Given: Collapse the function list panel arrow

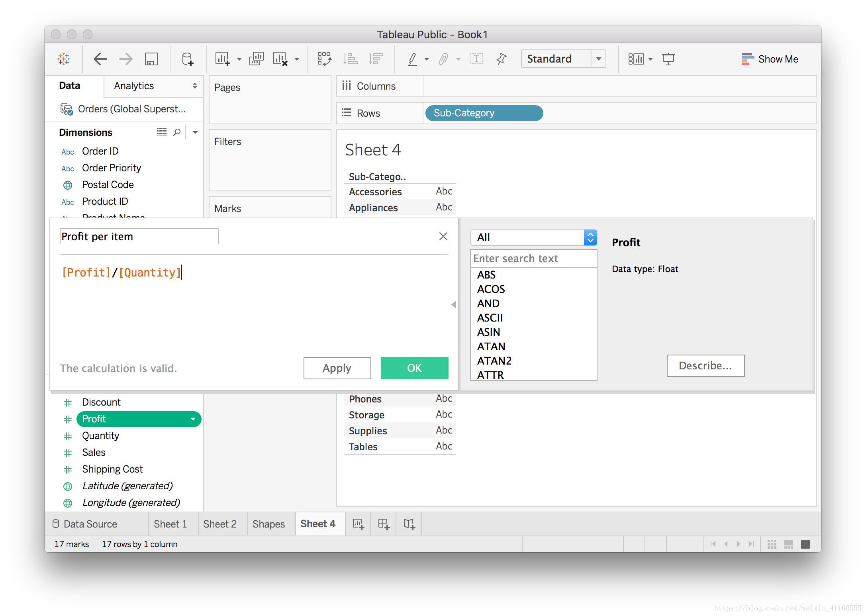Looking at the screenshot, I should (454, 305).
